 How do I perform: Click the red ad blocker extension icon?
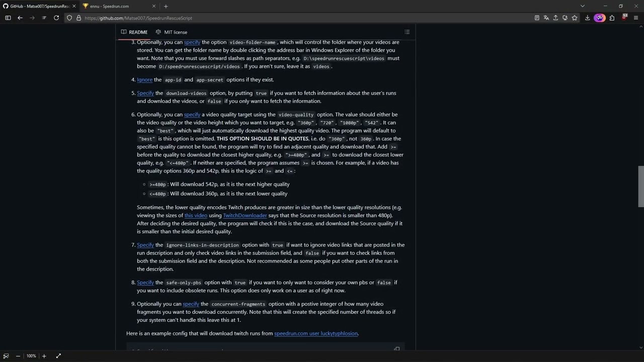(x=624, y=18)
